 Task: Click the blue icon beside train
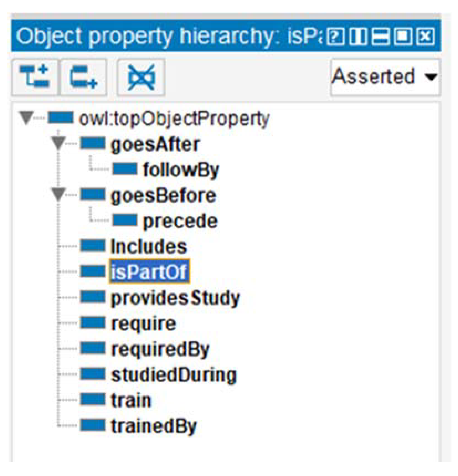point(93,400)
